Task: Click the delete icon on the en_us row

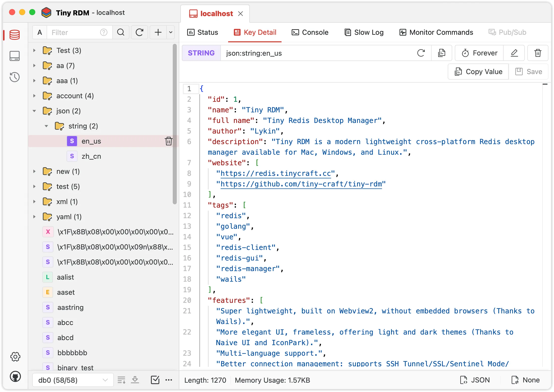Action: click(168, 141)
